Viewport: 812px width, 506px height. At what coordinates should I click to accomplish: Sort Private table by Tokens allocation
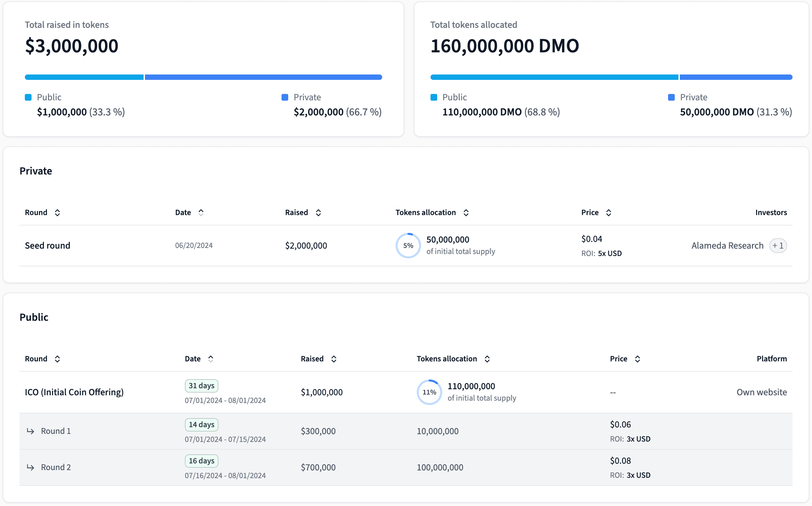click(466, 213)
